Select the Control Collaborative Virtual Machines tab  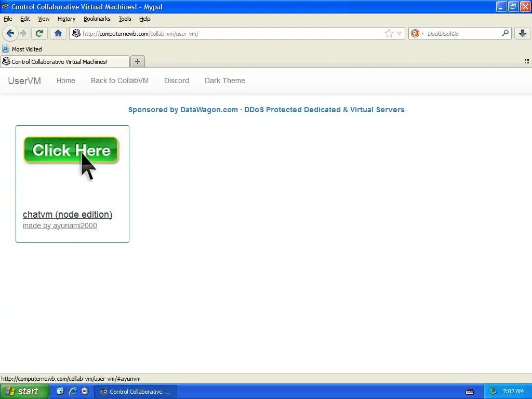click(x=65, y=61)
